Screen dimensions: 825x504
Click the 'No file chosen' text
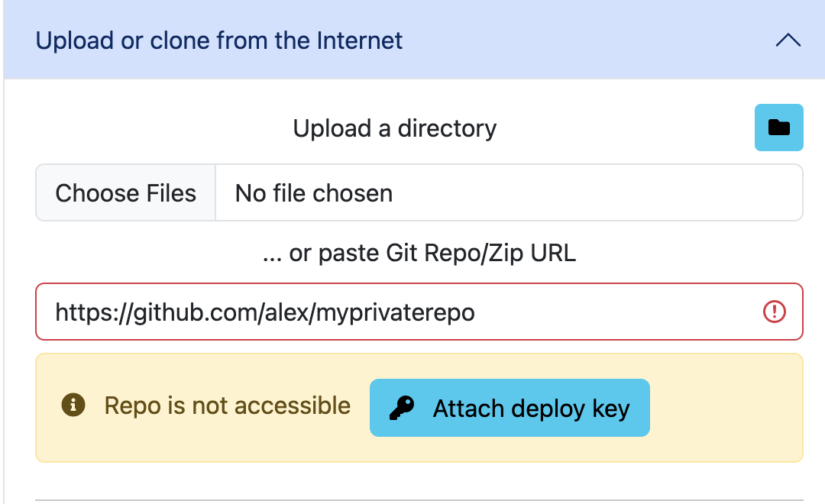point(314,193)
